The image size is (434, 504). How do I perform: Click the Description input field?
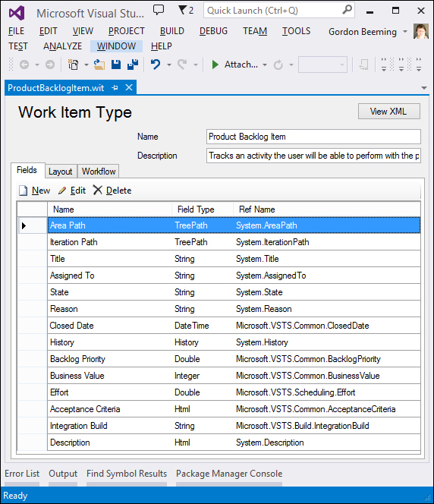(313, 156)
